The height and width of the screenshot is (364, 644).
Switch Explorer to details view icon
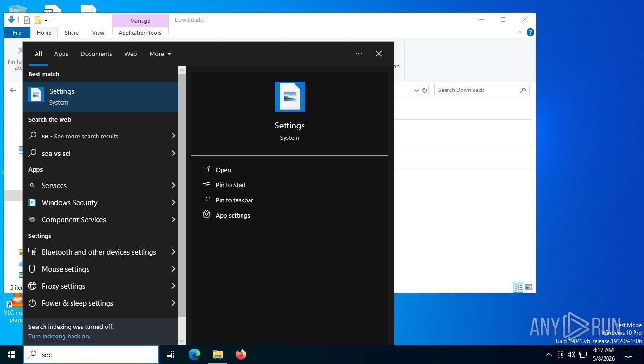(x=519, y=287)
